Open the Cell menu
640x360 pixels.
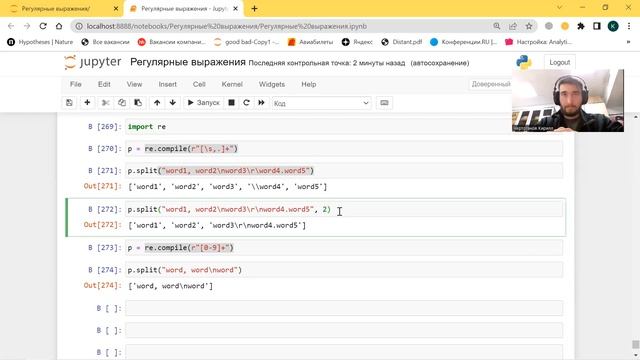click(199, 84)
